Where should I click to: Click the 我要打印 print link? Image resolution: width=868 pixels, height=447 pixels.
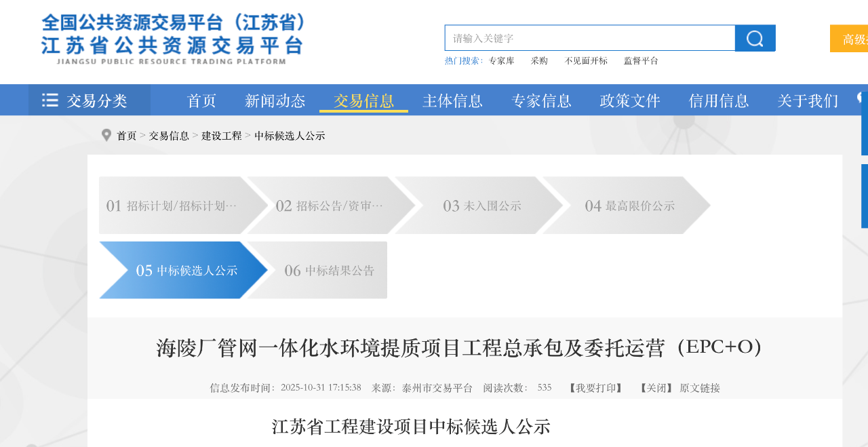click(x=595, y=388)
